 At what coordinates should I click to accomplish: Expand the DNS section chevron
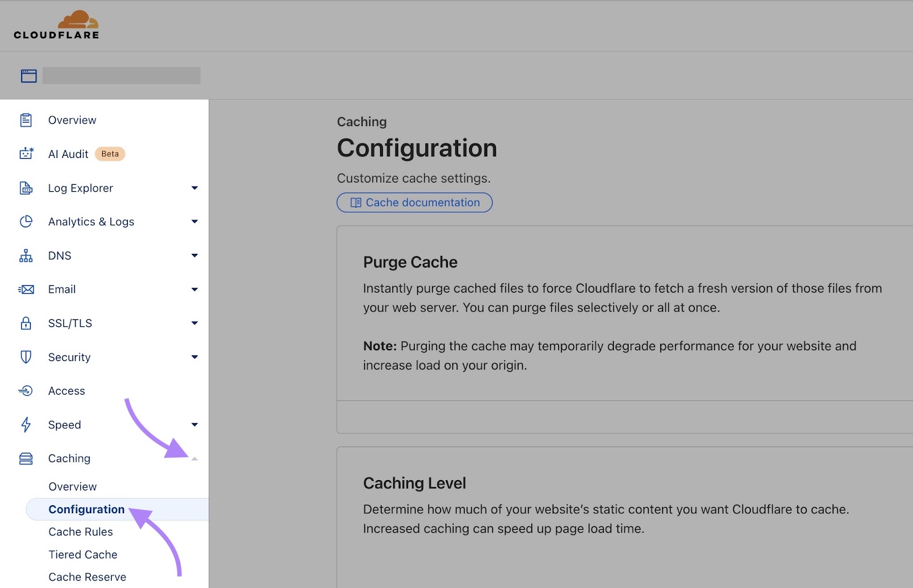tap(194, 256)
